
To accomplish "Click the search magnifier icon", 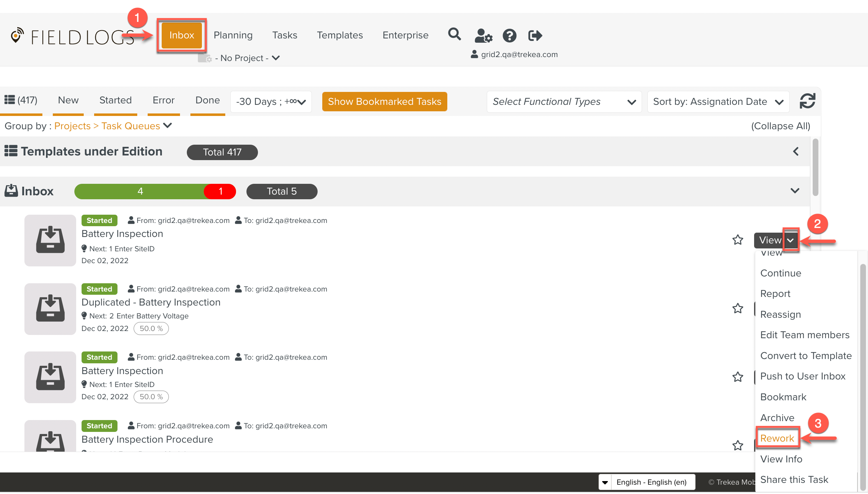I will (x=454, y=35).
